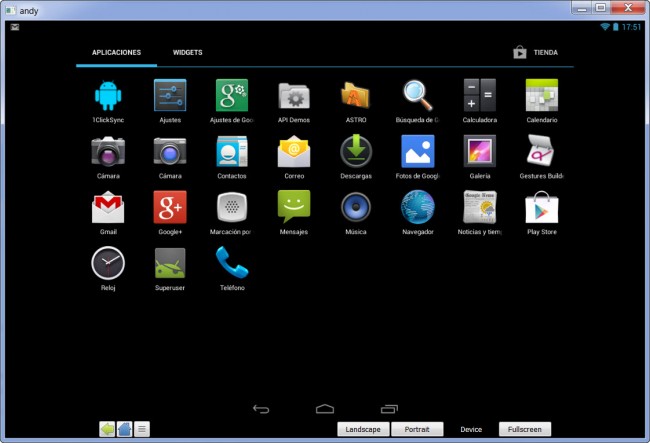Click the battery icon in status bar

coord(616,27)
